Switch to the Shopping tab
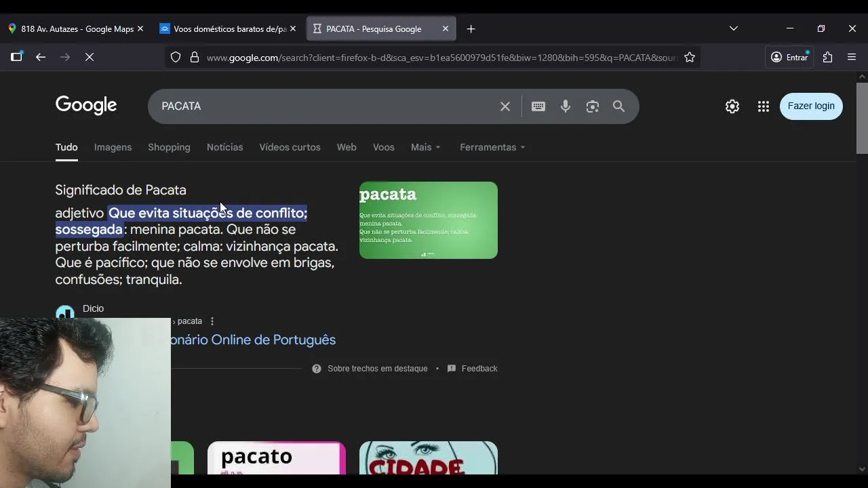The height and width of the screenshot is (488, 868). coord(169,147)
